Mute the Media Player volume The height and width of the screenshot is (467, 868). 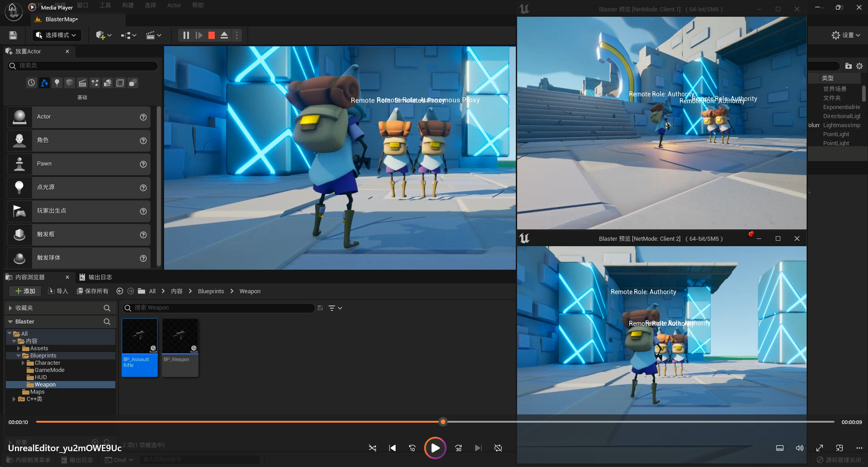pos(800,448)
